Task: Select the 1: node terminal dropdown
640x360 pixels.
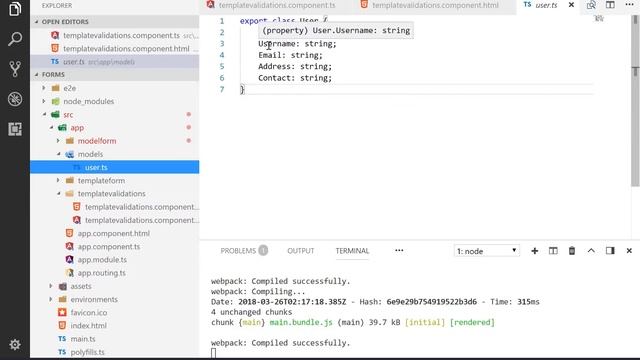Action: 487,251
